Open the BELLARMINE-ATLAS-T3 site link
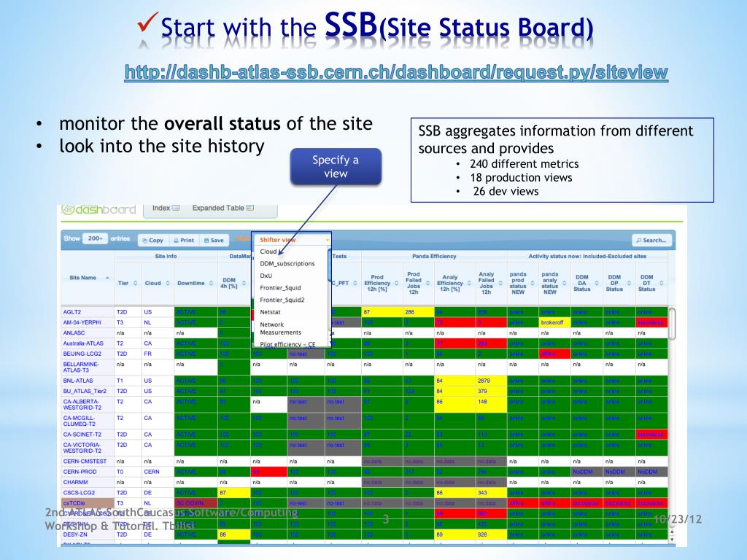This screenshot has height=560, width=747. (81, 367)
